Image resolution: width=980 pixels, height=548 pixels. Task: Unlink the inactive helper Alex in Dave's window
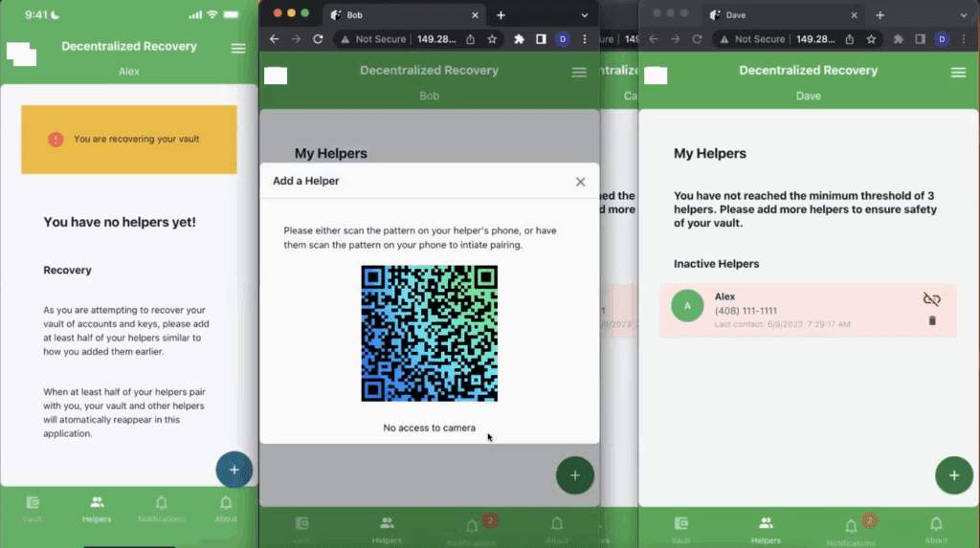(x=931, y=299)
